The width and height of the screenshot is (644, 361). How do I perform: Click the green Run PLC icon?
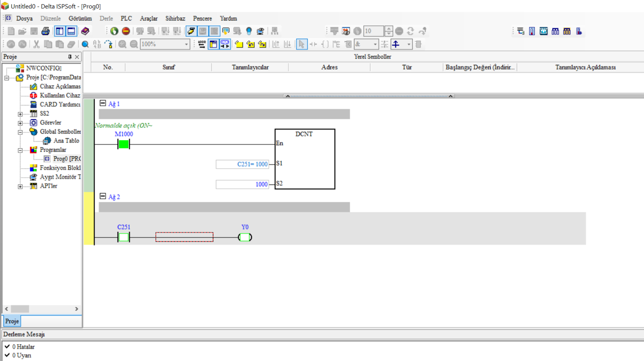click(114, 31)
